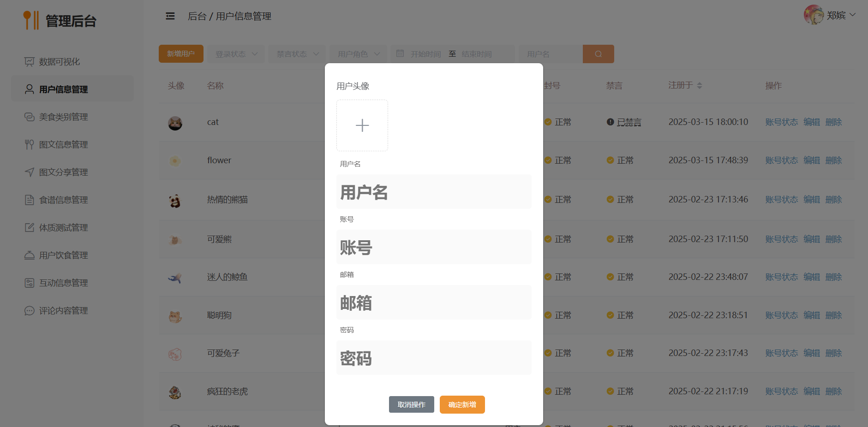This screenshot has height=427, width=868.
Task: Click the 图文分享管理 paper plane icon
Action: 30,172
